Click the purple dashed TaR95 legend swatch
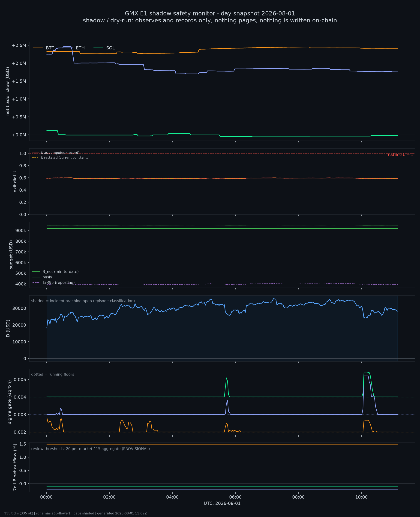The image size is (420, 517). [x=36, y=283]
